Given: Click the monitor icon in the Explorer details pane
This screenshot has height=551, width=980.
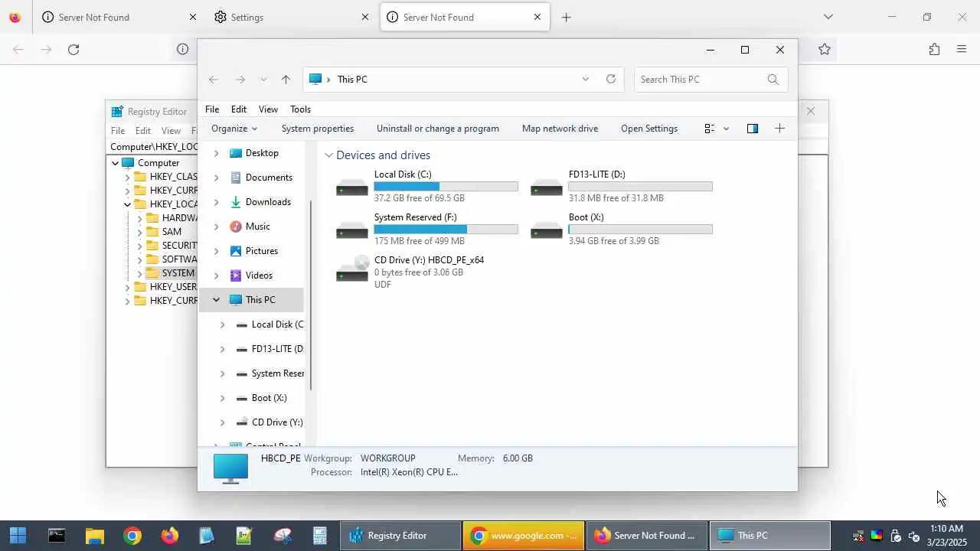Looking at the screenshot, I should point(230,468).
